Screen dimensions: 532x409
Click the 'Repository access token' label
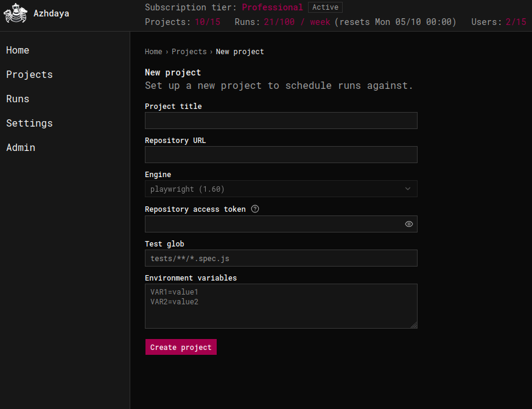pos(195,209)
